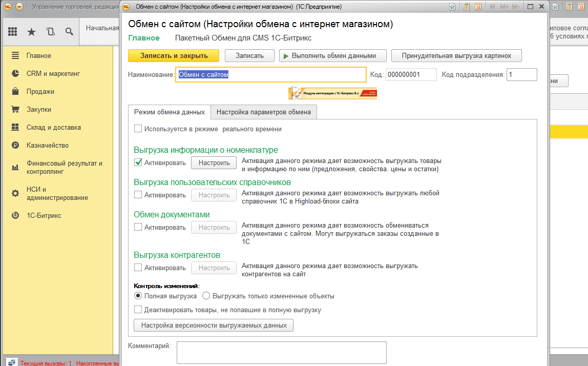Viewport: 588px width, 366px height.
Task: Click the search magnifier icon
Action: pyautogui.click(x=69, y=32)
